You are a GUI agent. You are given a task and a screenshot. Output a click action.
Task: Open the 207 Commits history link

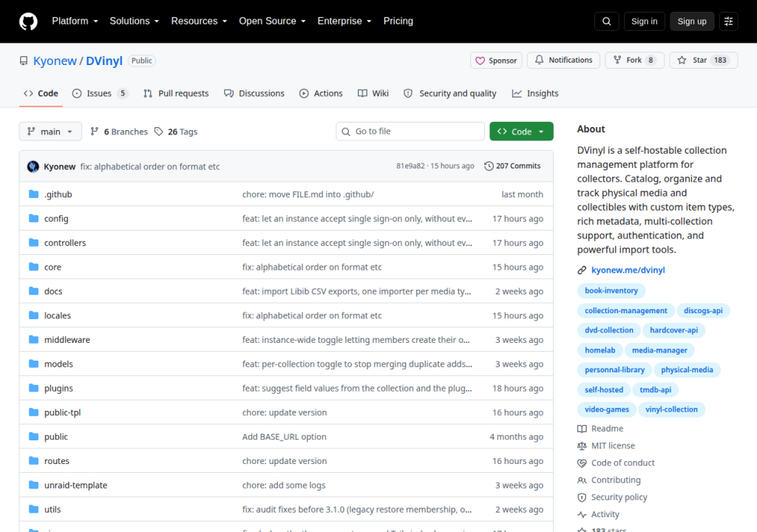513,166
